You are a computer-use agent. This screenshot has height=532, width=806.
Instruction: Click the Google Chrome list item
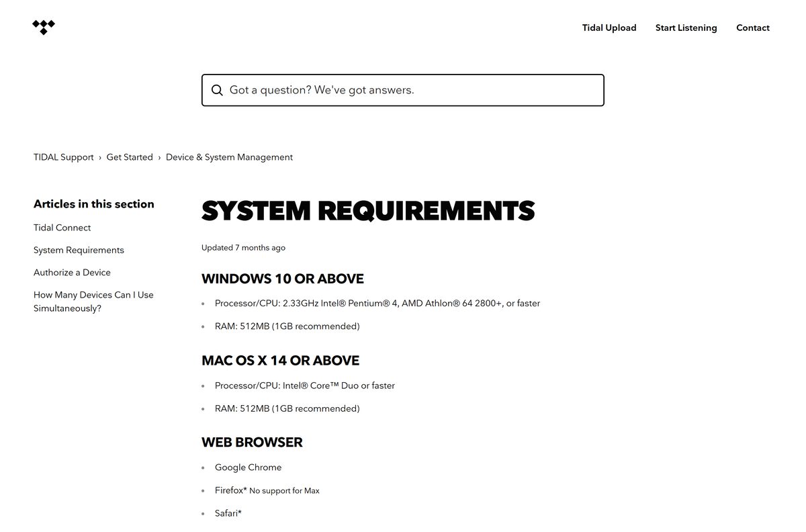coord(249,468)
